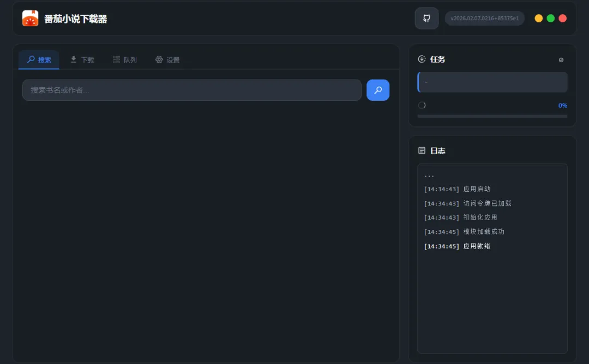Click the tomato app logo
Viewport: 589px width, 364px height.
coord(30,19)
